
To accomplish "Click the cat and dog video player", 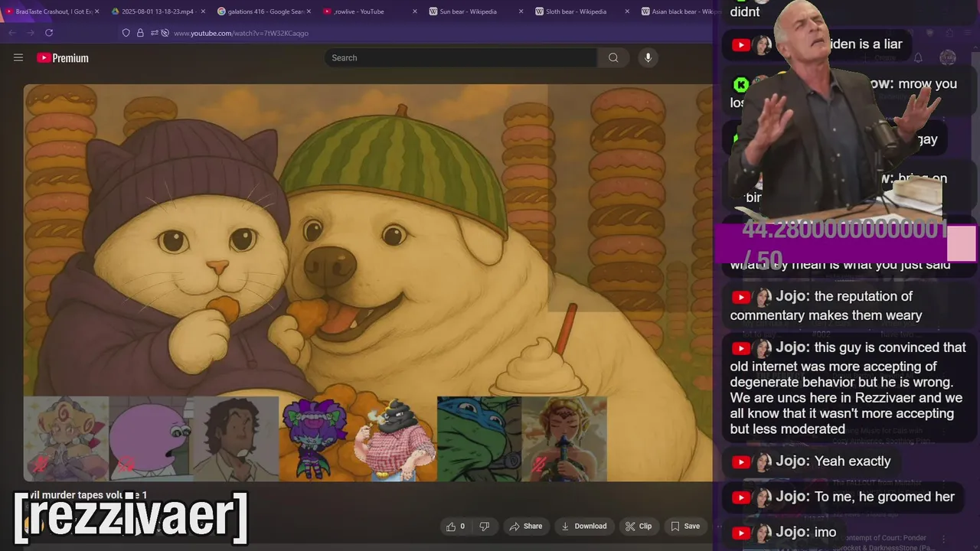I will (x=367, y=282).
